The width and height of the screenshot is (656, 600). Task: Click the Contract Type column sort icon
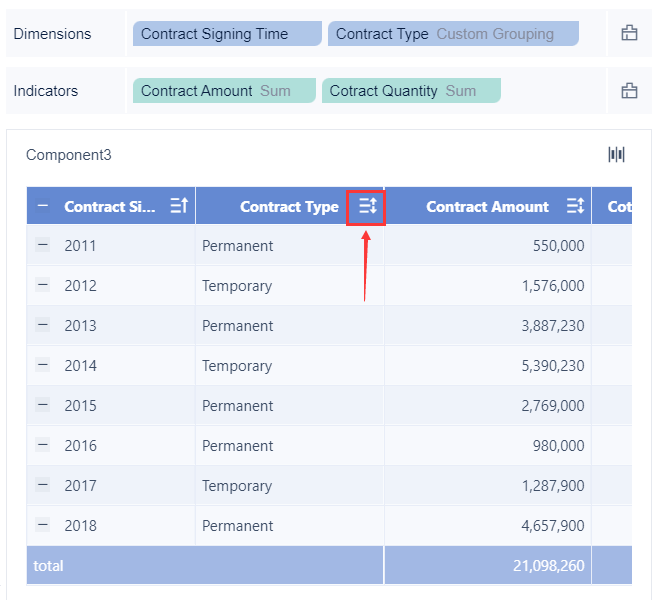pos(367,207)
